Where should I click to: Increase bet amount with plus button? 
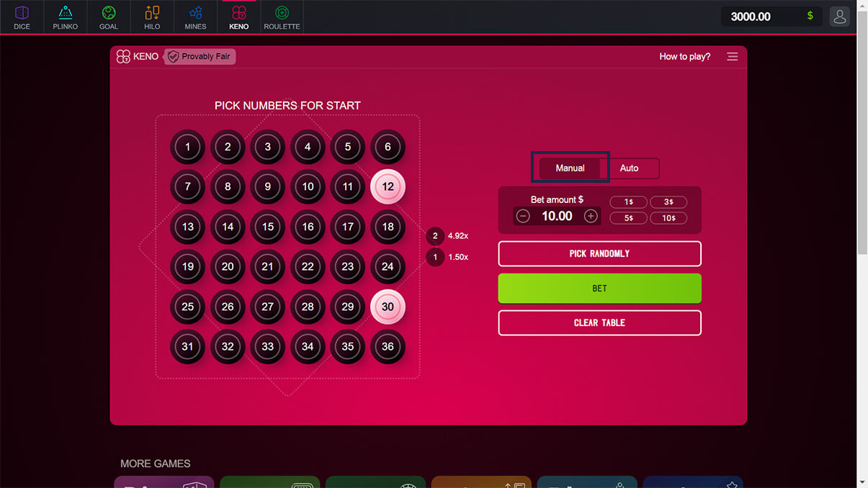591,216
